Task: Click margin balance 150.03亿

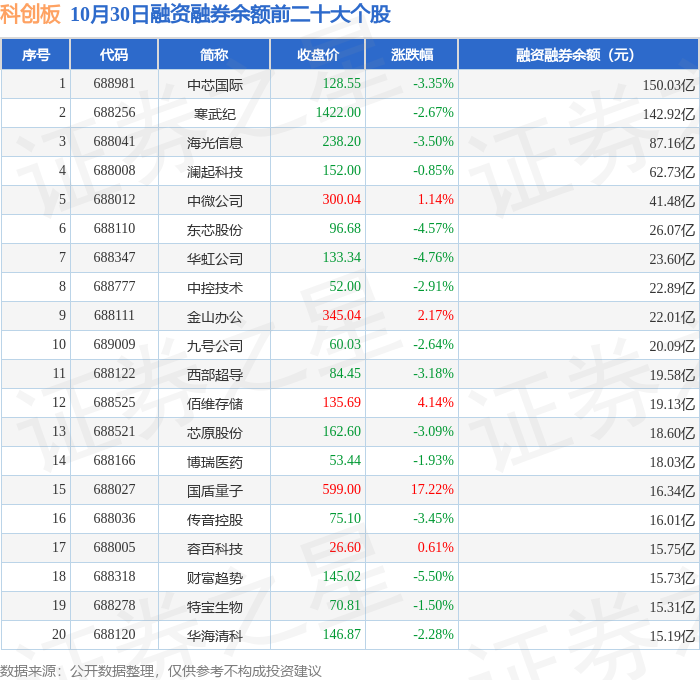Action: click(x=669, y=85)
